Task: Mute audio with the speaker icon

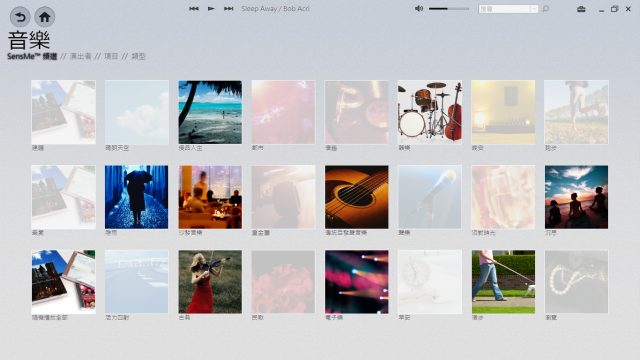Action: click(419, 9)
